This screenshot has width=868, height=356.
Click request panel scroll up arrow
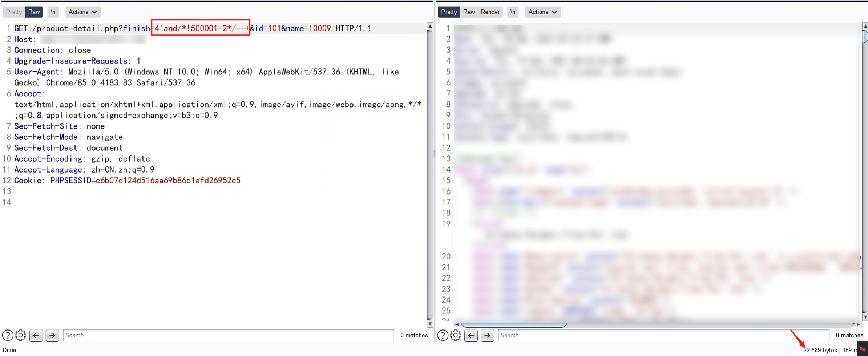(430, 26)
